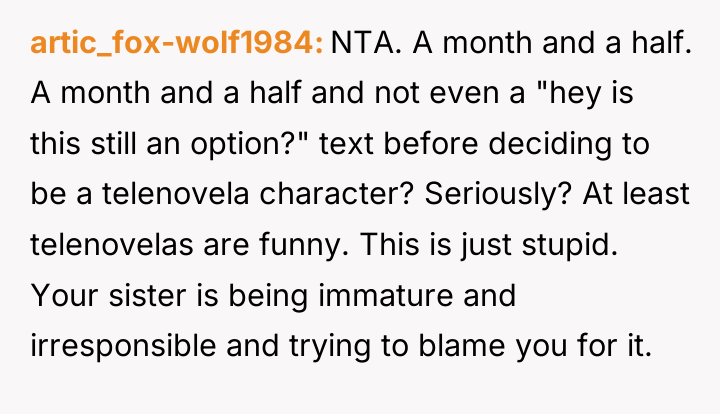
Task: Click the word Seriously? in the comment
Action: (498, 195)
